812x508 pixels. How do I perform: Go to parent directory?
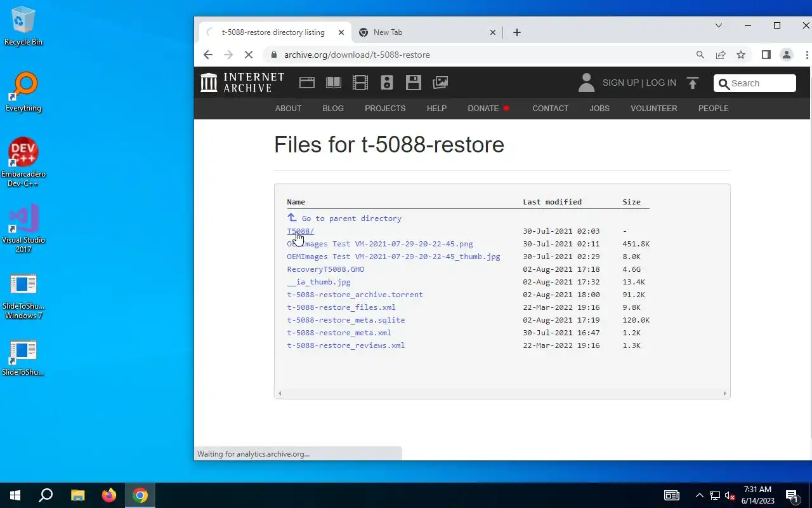(344, 218)
